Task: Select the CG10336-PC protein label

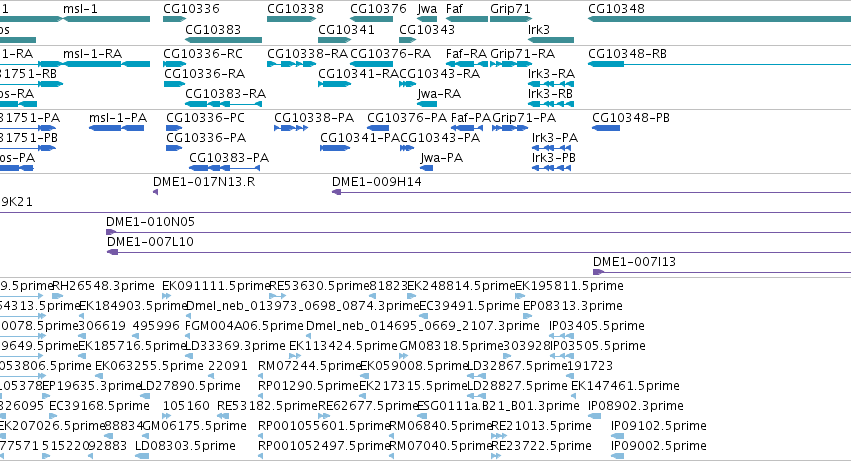Action: (x=205, y=118)
